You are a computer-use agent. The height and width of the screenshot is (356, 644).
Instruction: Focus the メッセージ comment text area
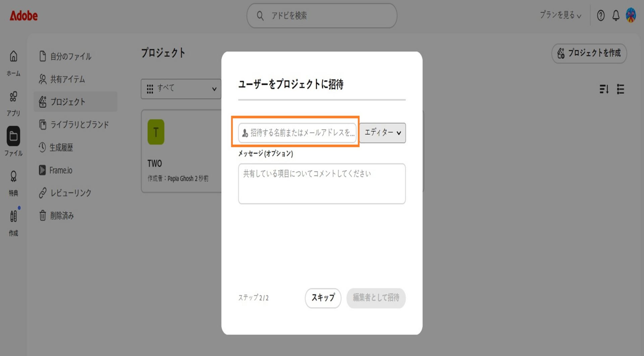tap(322, 184)
